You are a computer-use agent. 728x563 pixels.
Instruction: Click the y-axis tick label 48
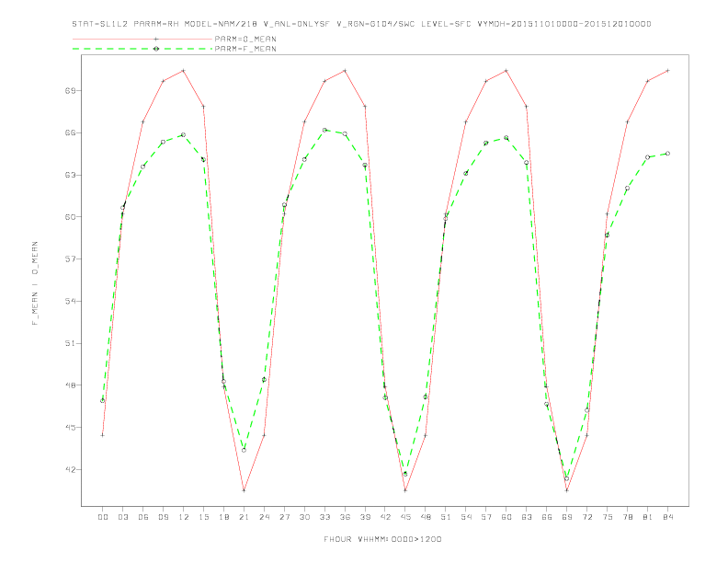70,385
